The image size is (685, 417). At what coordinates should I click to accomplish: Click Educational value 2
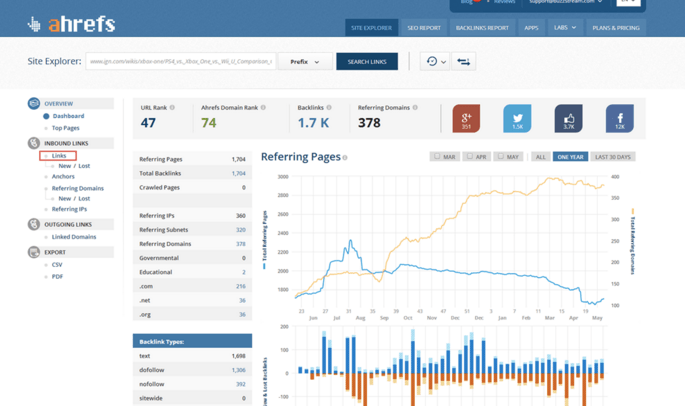(x=244, y=272)
